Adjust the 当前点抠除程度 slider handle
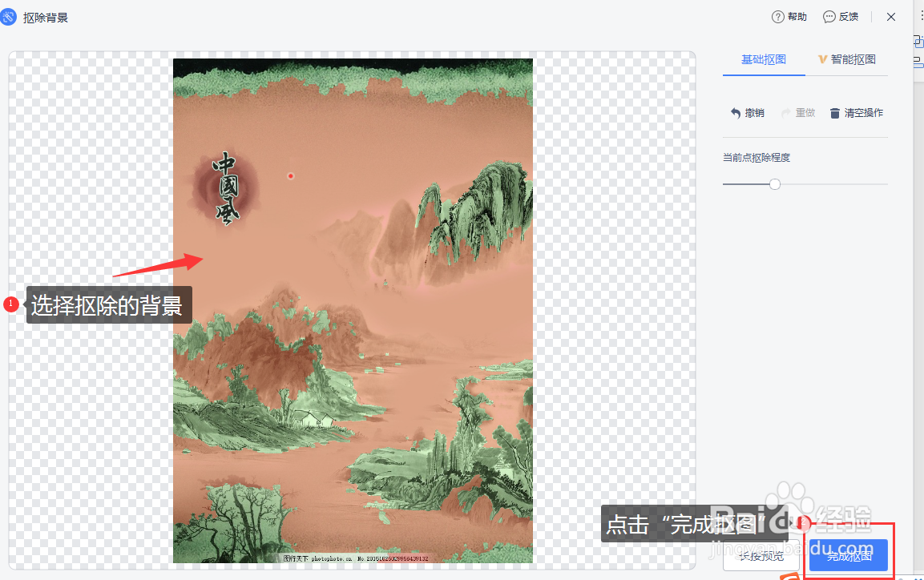 click(x=775, y=184)
